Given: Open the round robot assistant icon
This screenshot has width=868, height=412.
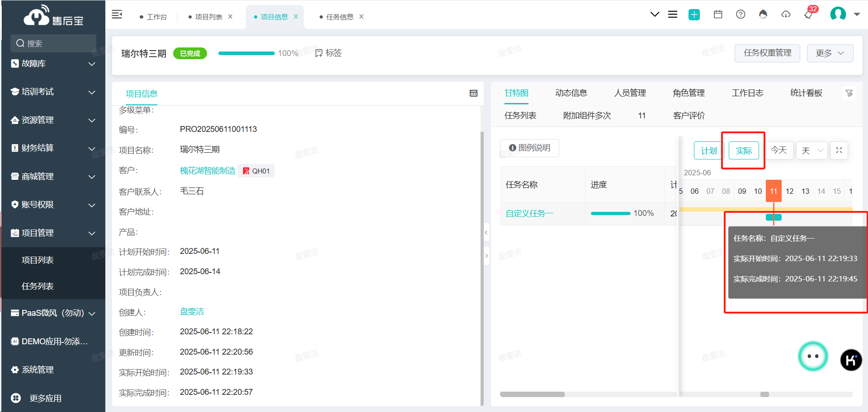Looking at the screenshot, I should [x=813, y=356].
